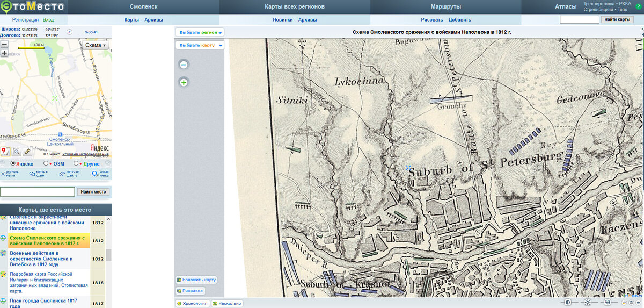Screen dimensions: 644x308
Task: Select the ruler measurement tool on mini map
Action: [x=27, y=152]
